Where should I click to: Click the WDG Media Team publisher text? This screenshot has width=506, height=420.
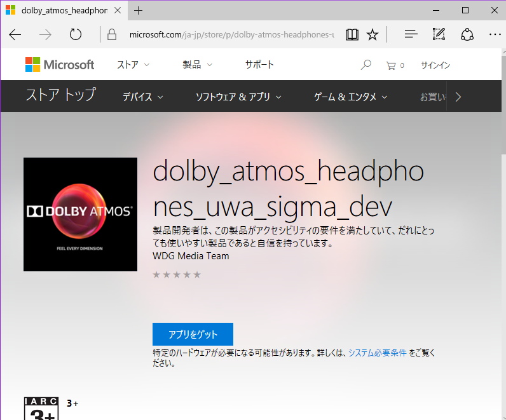click(x=191, y=256)
